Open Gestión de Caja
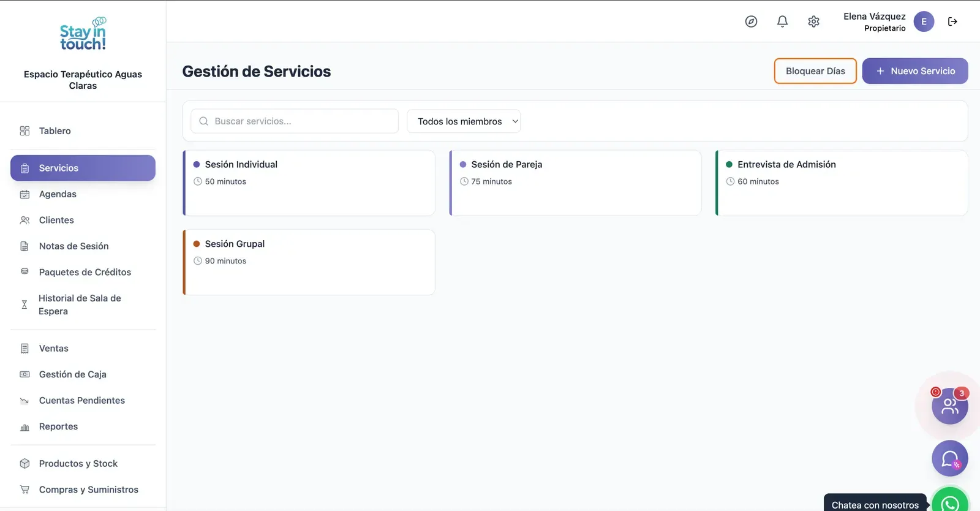 point(83,374)
